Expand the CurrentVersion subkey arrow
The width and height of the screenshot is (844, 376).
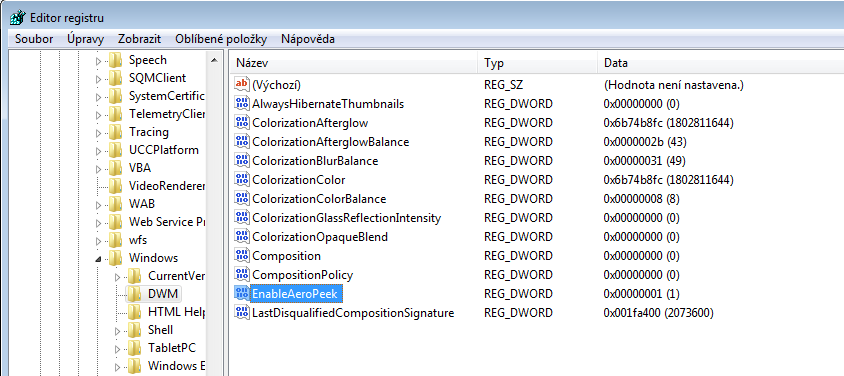tap(117, 277)
